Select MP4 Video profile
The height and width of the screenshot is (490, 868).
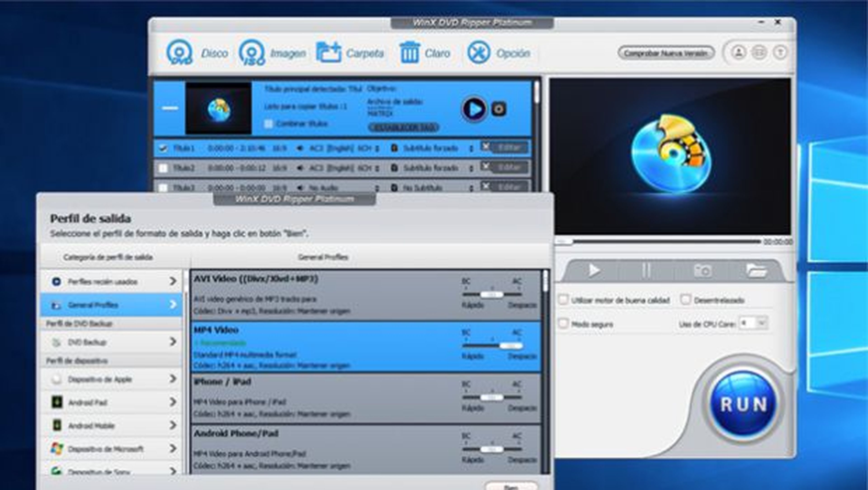[x=366, y=347]
